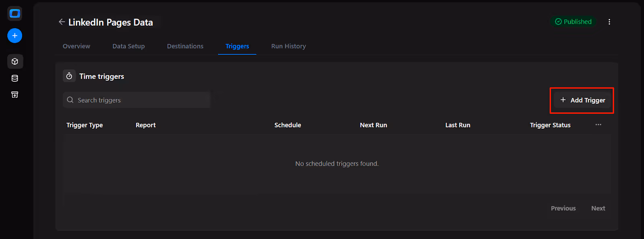
Task: Click the Published status badge
Action: [573, 22]
